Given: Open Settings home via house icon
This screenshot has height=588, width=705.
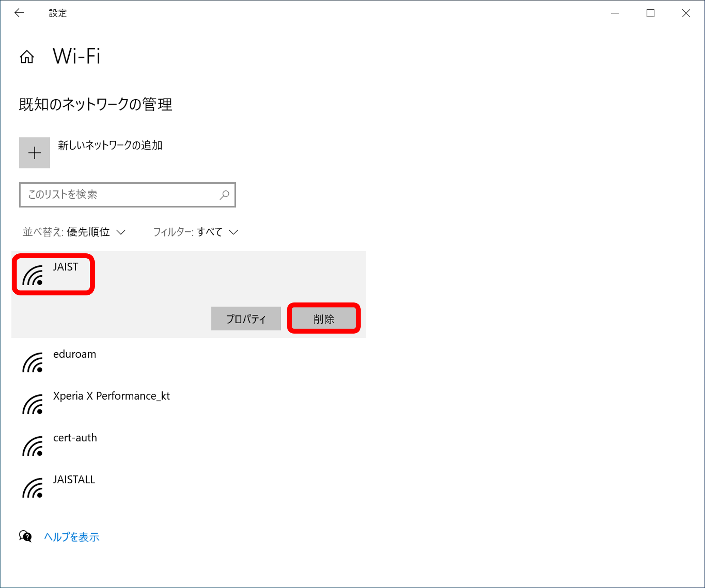Looking at the screenshot, I should [x=27, y=57].
